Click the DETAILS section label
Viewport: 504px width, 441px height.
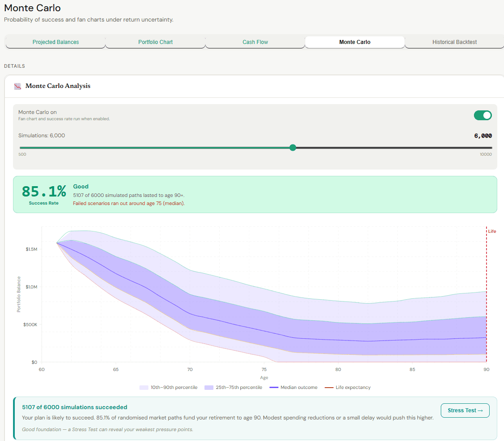click(x=14, y=66)
